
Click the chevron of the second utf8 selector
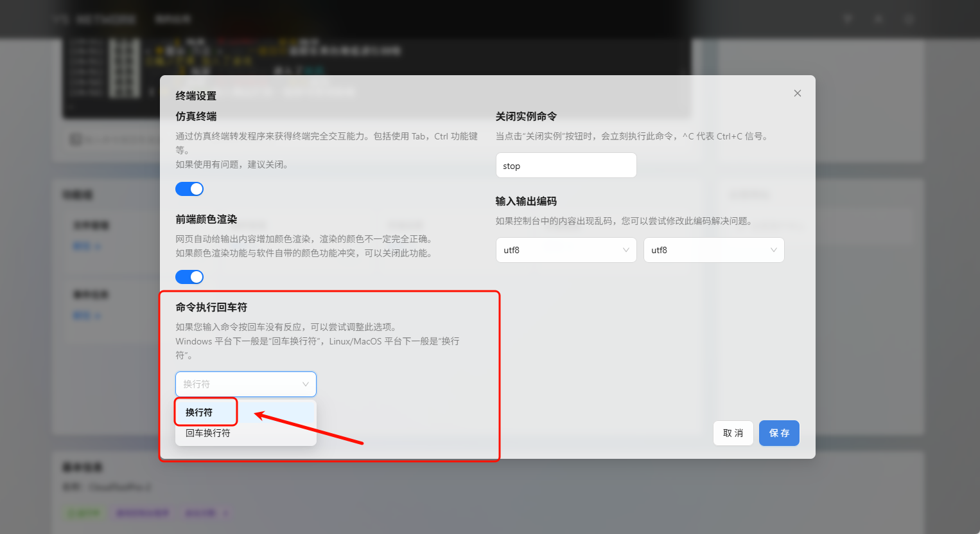pyautogui.click(x=774, y=250)
